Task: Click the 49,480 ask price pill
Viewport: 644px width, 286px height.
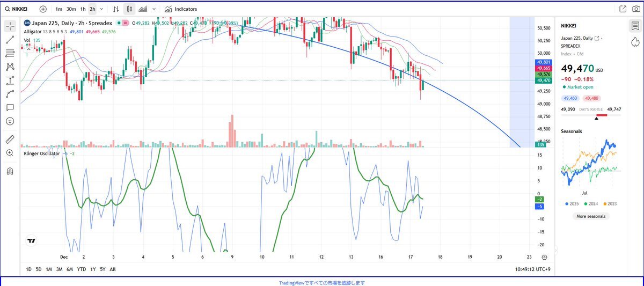Action: tap(592, 98)
